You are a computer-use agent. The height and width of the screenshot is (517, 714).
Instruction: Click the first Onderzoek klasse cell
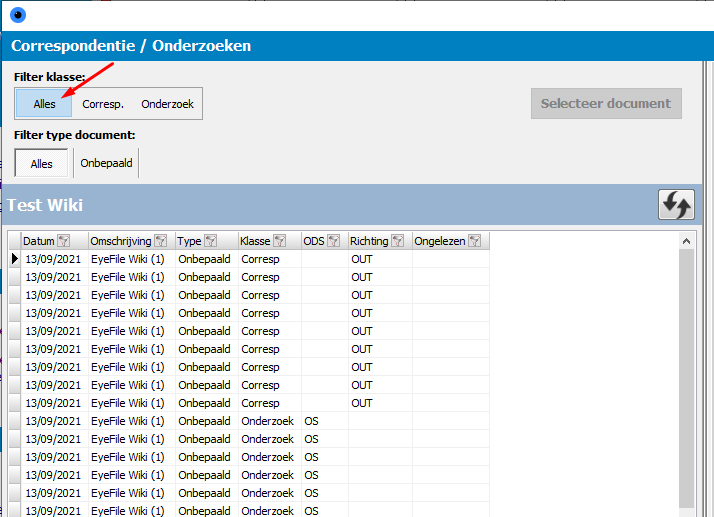pos(268,421)
